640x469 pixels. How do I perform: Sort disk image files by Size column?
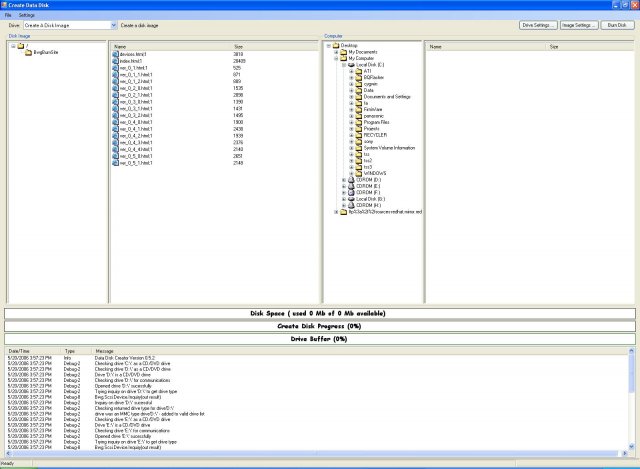[x=239, y=46]
